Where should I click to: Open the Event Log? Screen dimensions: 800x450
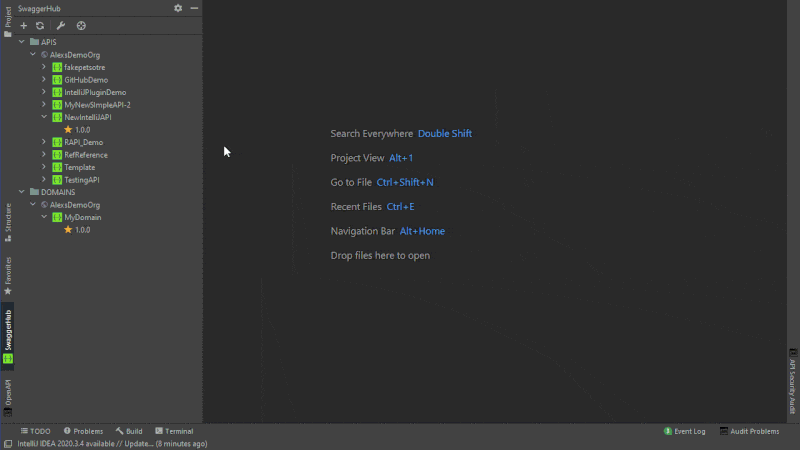click(684, 431)
